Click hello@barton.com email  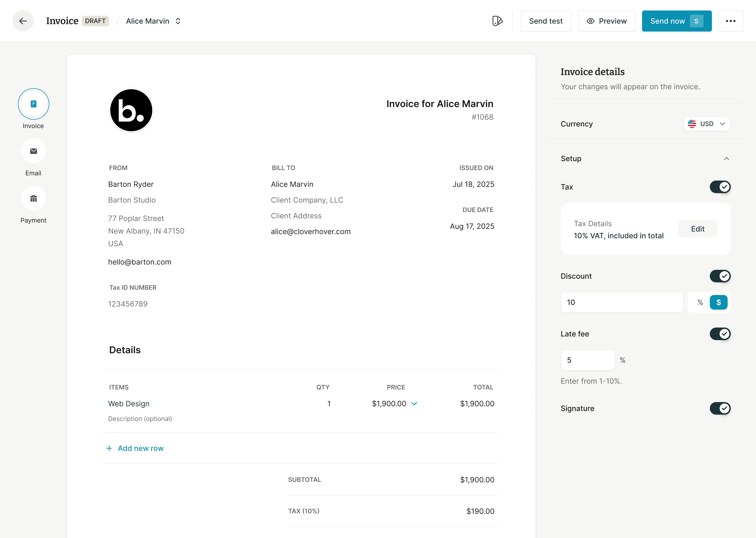(140, 262)
